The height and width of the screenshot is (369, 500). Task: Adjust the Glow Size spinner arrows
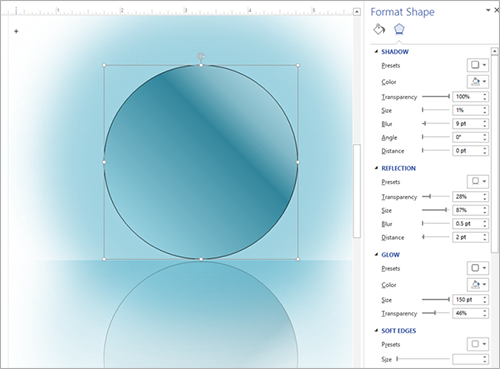pos(485,300)
